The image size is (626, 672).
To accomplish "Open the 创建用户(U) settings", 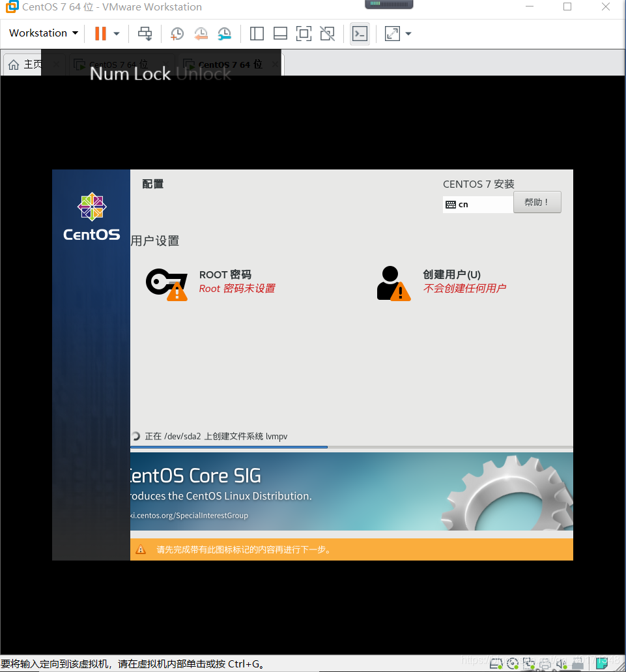I will tap(441, 283).
